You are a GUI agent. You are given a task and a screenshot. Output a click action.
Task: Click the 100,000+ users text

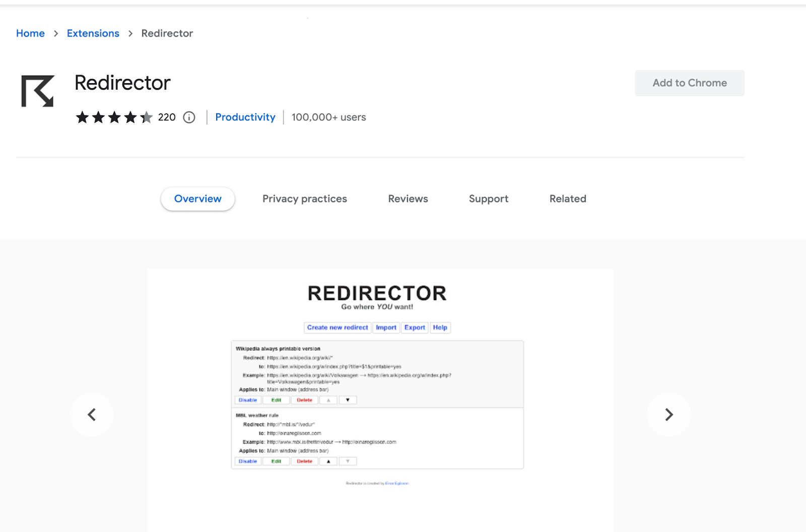[x=329, y=117]
